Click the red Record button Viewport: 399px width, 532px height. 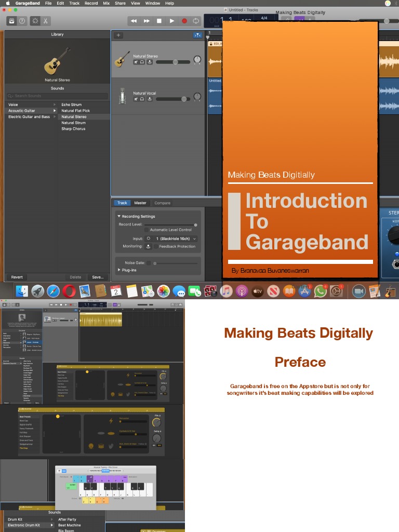point(184,21)
